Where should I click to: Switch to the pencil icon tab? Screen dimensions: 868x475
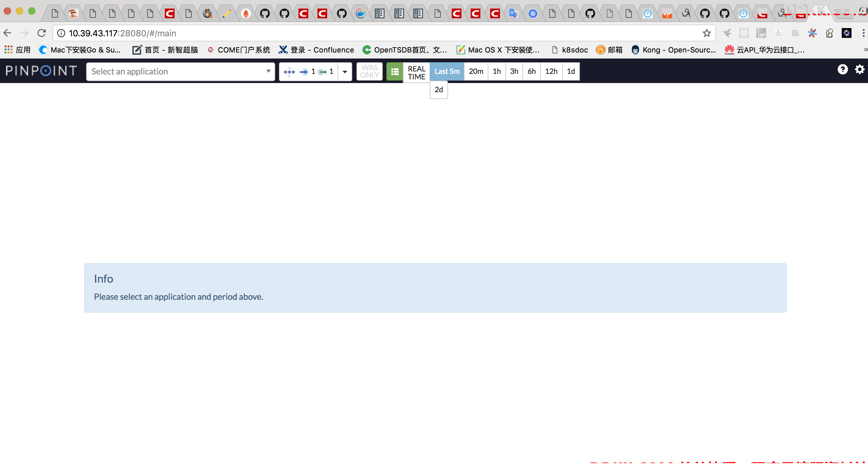click(x=226, y=13)
